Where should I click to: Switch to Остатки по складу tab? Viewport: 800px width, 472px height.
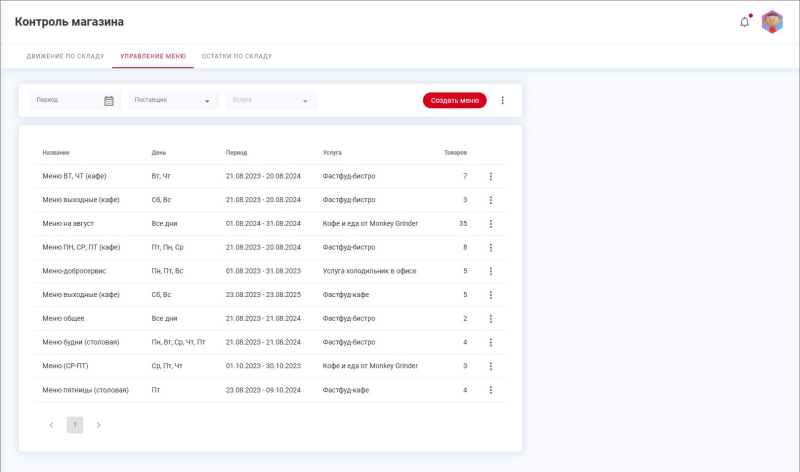(x=237, y=56)
